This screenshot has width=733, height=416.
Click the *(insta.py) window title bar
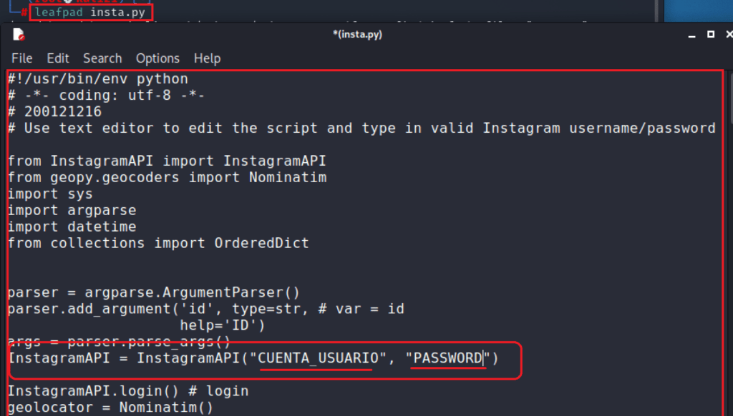[x=358, y=35]
